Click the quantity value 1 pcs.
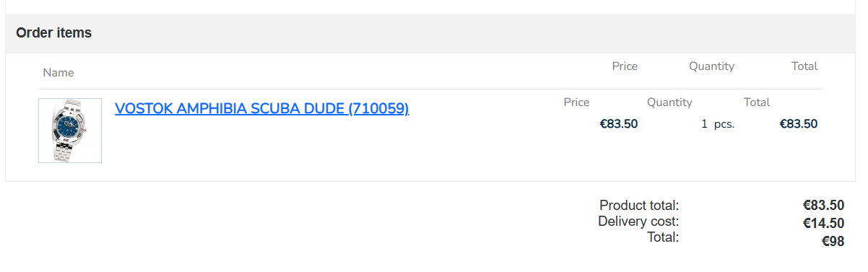 point(718,124)
